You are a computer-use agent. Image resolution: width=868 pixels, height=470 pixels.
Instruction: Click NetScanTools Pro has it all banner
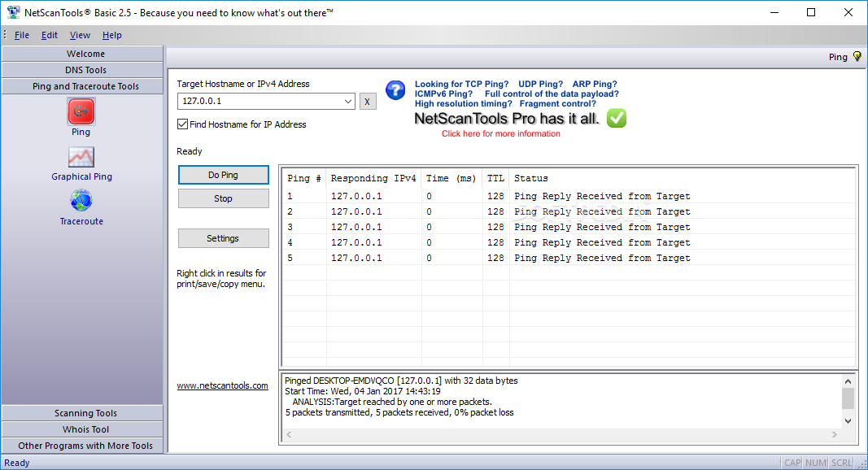coord(507,119)
